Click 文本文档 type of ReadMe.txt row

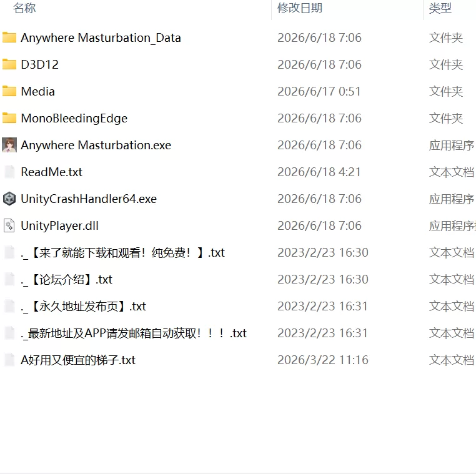tap(452, 172)
